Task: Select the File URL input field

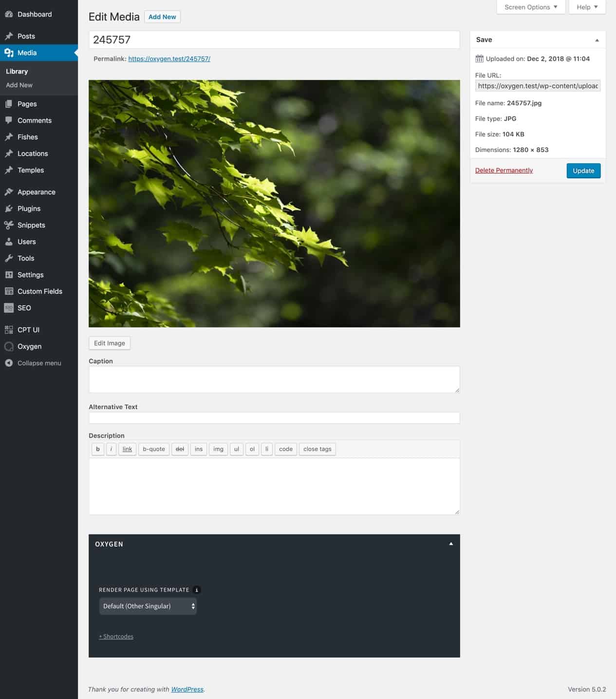Action: (x=538, y=86)
